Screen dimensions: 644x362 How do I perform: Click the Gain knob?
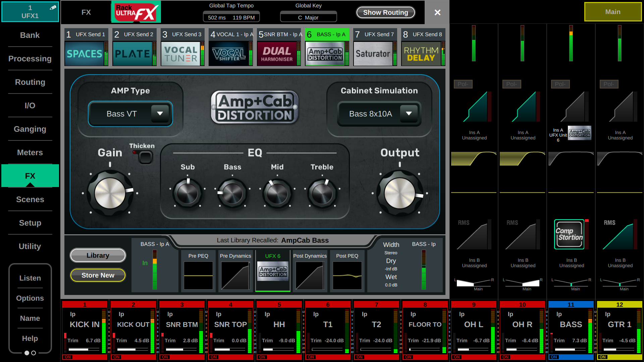[x=110, y=193]
